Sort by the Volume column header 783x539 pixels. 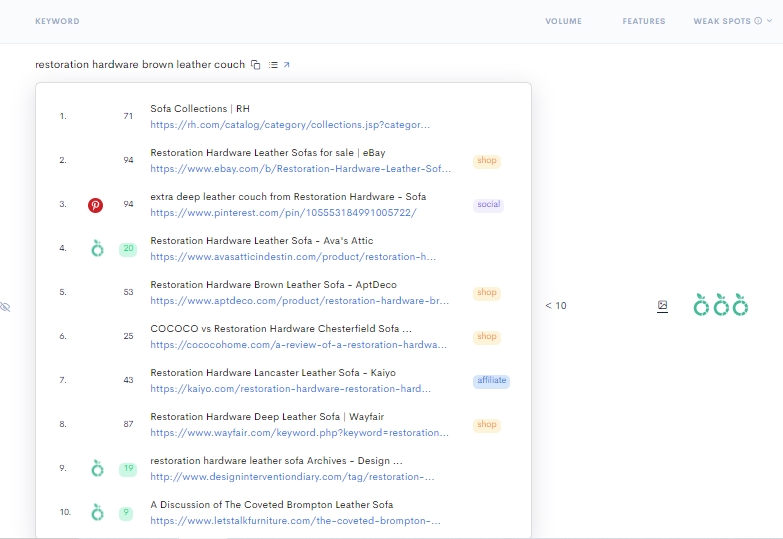pos(563,21)
